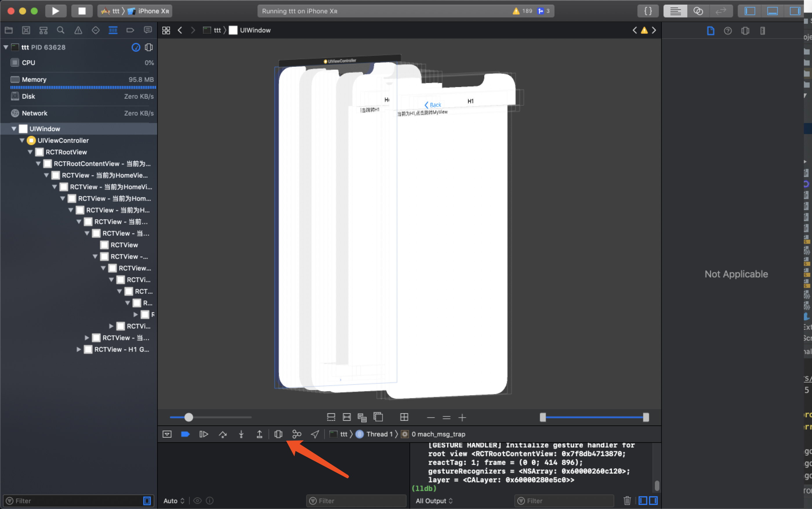Click the Step Over debug button
812x509 pixels.
pos(223,434)
